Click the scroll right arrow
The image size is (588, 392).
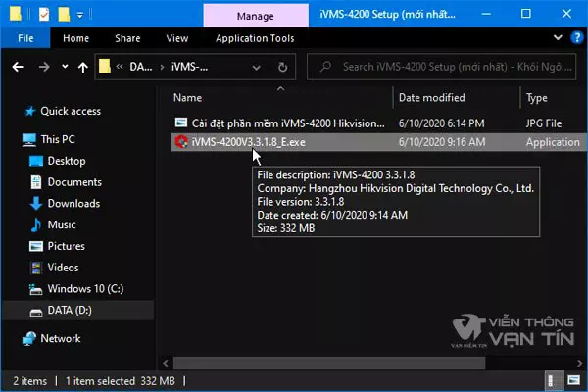579,363
